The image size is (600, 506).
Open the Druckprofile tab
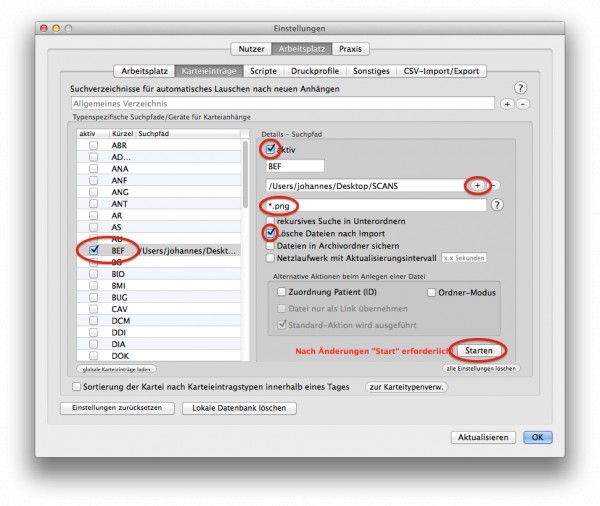coord(315,71)
